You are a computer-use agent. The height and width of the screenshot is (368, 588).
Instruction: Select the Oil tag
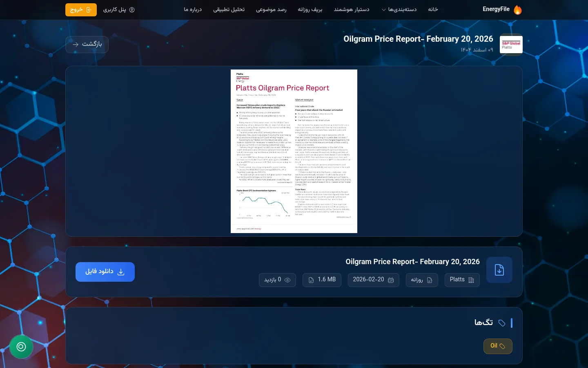[x=498, y=346]
